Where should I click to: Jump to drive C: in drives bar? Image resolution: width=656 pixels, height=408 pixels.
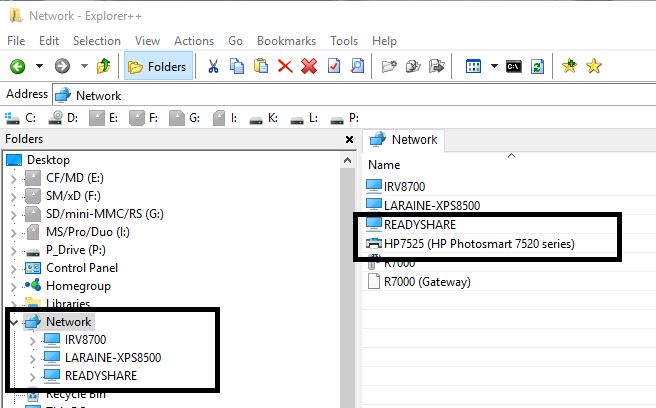coord(21,118)
